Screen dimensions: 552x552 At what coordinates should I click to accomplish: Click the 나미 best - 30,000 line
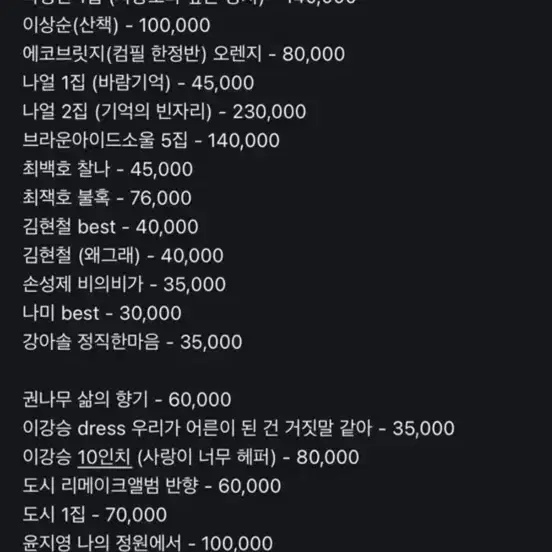click(x=102, y=313)
